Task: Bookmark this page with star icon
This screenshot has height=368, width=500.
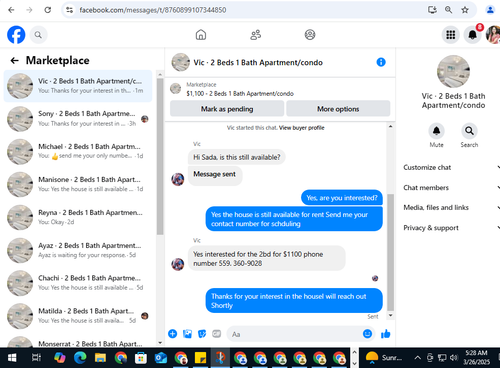Action: 465,10
